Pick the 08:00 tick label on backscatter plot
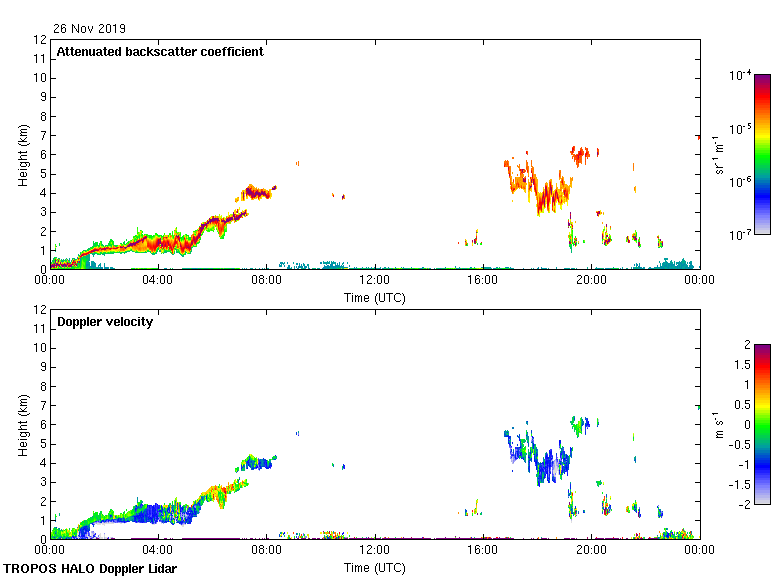The width and height of the screenshot is (780, 580). point(266,282)
